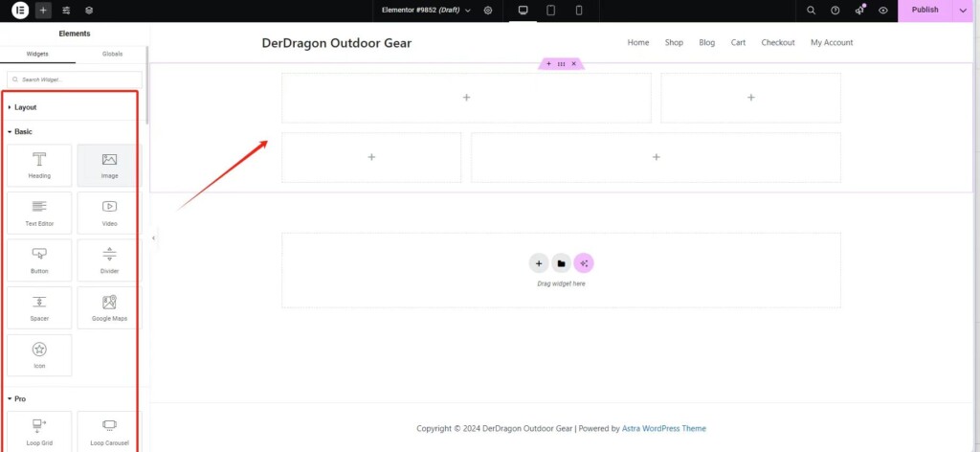Preview changes with the eye icon

coord(883,11)
